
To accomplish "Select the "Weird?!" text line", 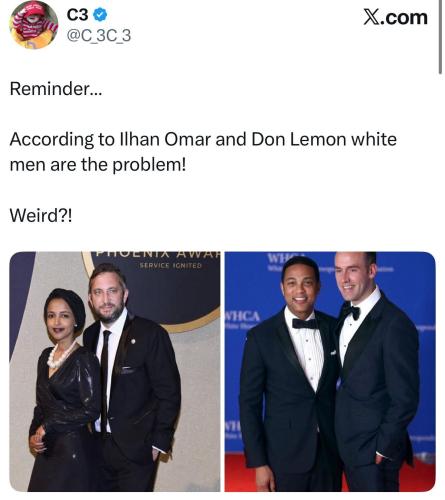I will [41, 215].
